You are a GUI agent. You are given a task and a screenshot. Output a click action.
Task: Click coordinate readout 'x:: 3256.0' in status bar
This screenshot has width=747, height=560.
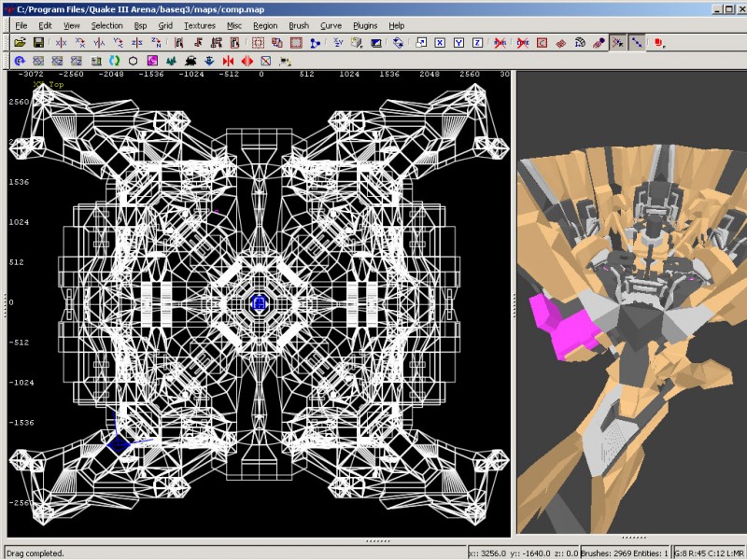[x=487, y=553]
